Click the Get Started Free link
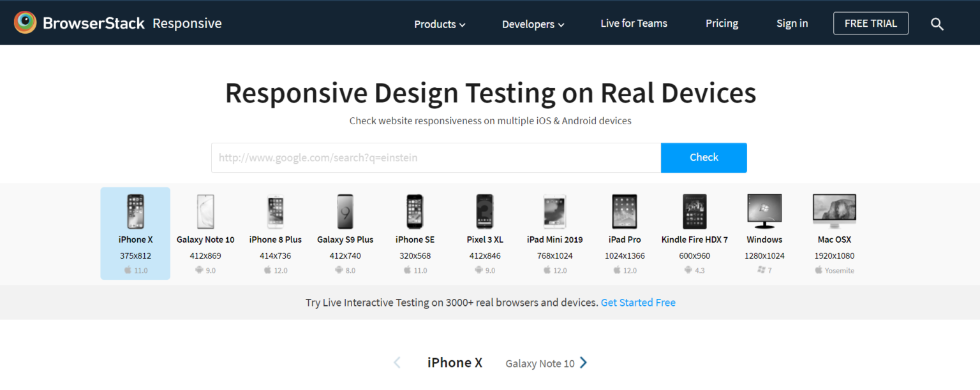980x390 pixels. [638, 303]
